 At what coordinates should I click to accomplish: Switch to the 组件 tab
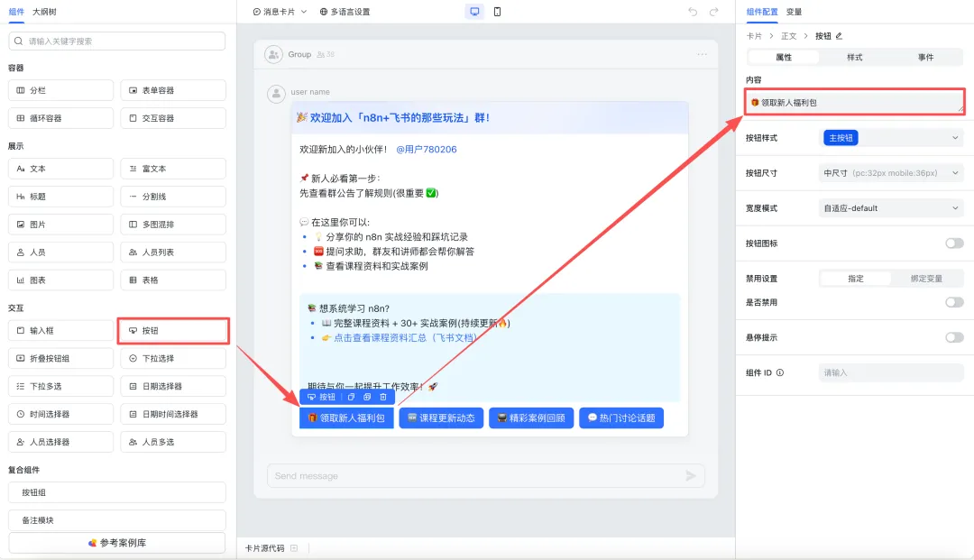pos(16,12)
